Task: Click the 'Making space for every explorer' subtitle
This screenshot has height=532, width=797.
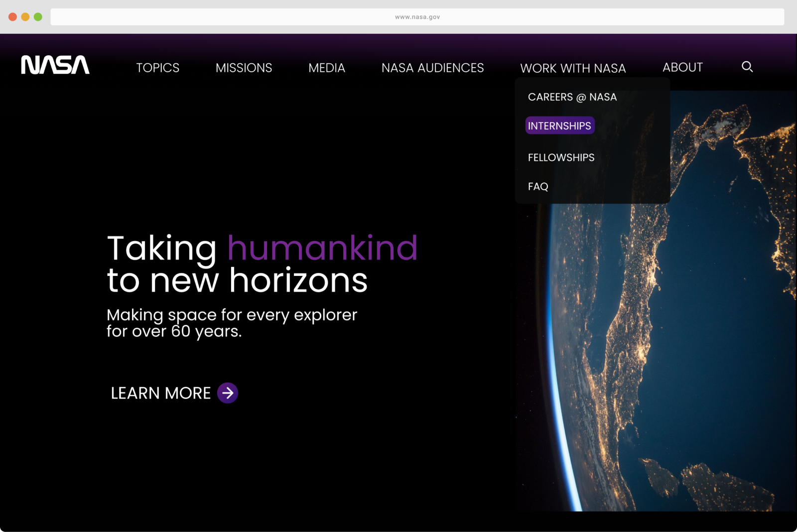Action: pos(232,323)
